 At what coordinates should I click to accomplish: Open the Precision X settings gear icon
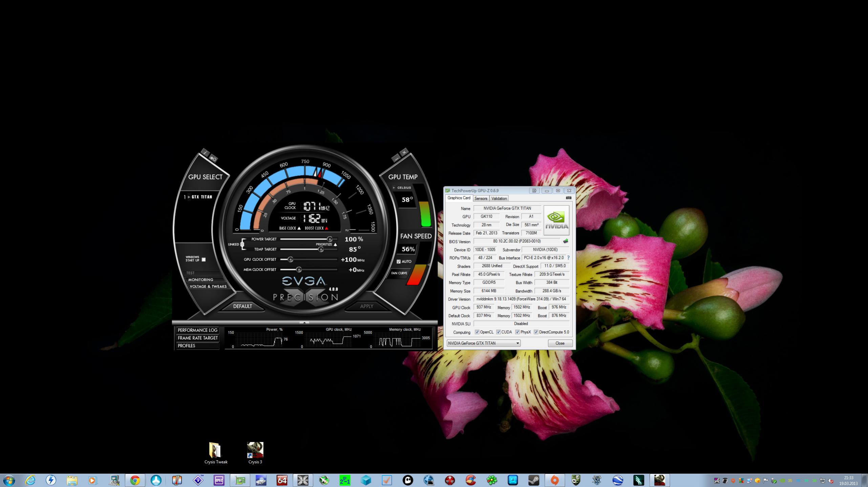point(213,158)
